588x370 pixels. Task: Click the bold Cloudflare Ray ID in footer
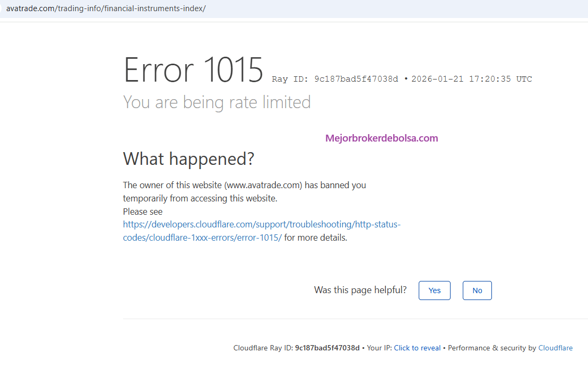point(327,348)
